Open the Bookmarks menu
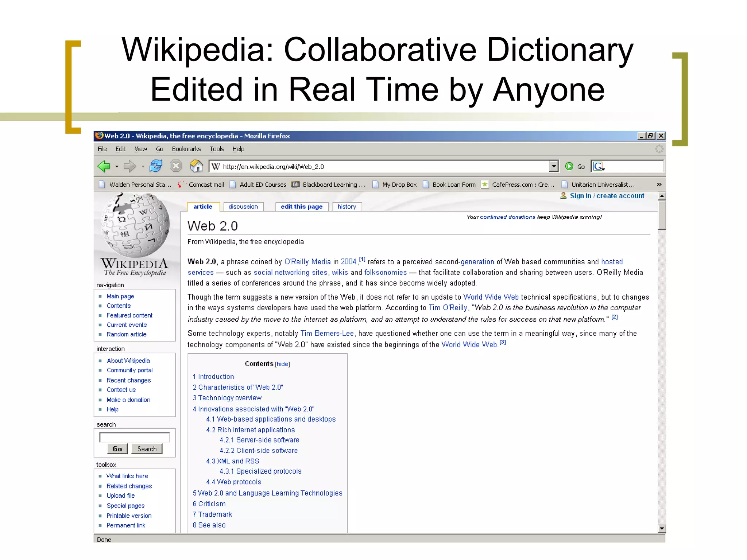The image size is (747, 560). point(186,149)
